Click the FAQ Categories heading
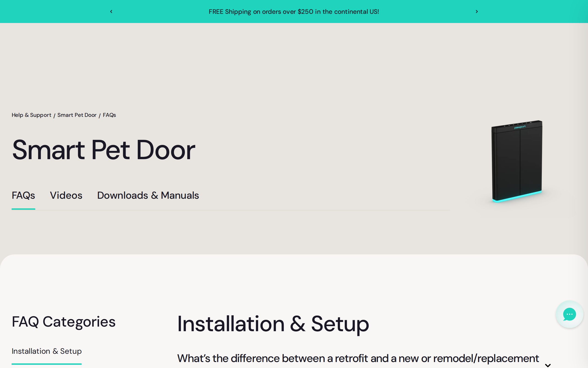Screen dimensions: 588x368 pyautogui.click(x=64, y=322)
